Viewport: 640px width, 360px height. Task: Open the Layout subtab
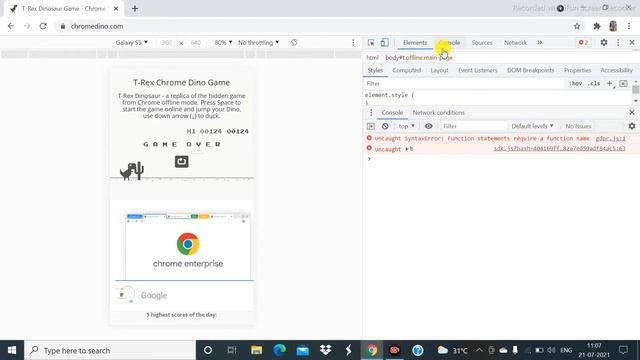click(x=439, y=70)
